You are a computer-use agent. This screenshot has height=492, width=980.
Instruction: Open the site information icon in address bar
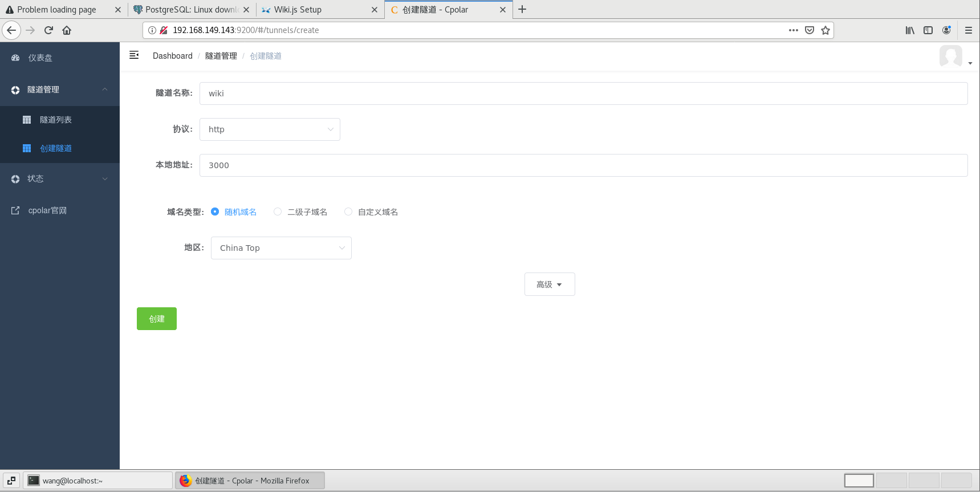click(152, 30)
